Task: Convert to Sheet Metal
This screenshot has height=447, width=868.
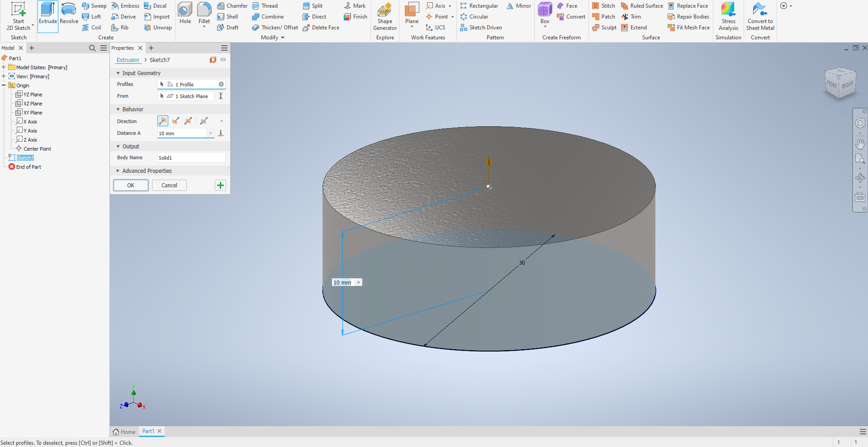Action: click(x=760, y=17)
